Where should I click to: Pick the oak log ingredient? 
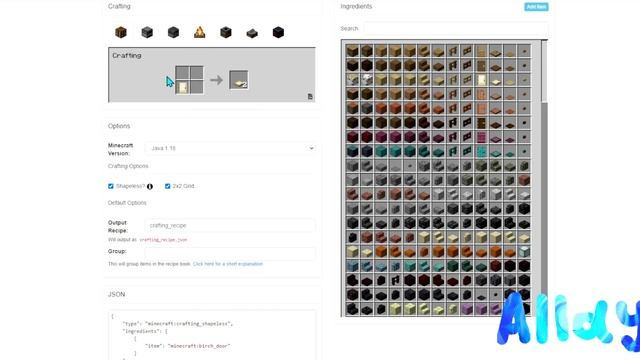coord(352,51)
